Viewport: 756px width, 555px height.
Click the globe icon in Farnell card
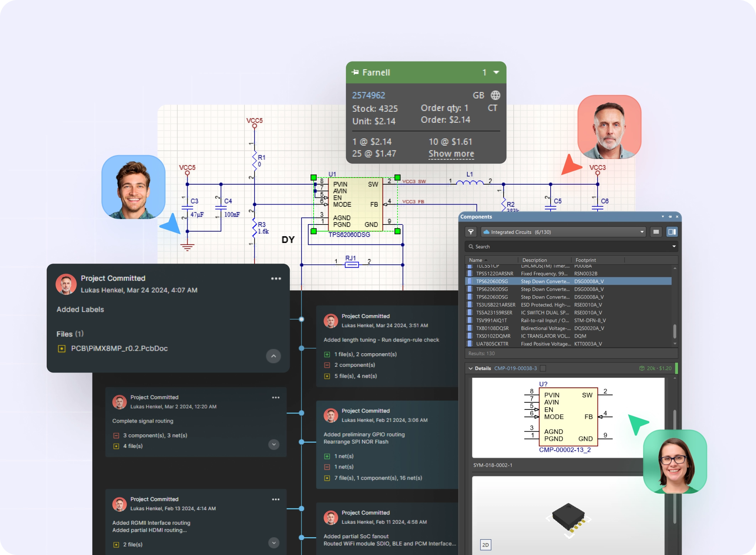495,95
